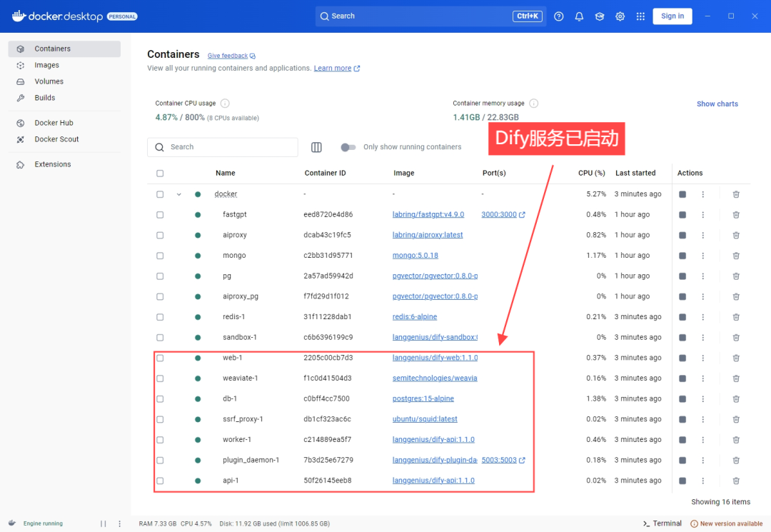Open Docker Desktop settings gear
This screenshot has width=771, height=532.
click(620, 16)
